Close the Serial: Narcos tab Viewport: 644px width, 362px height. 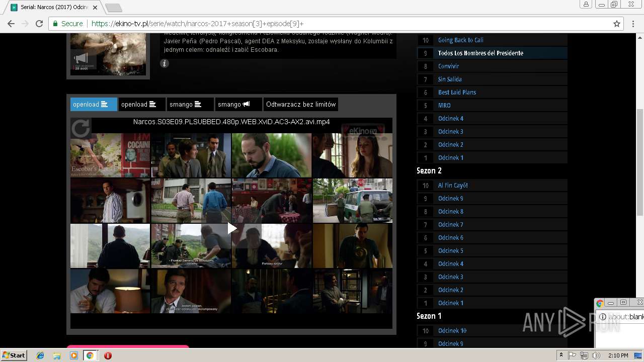click(95, 8)
